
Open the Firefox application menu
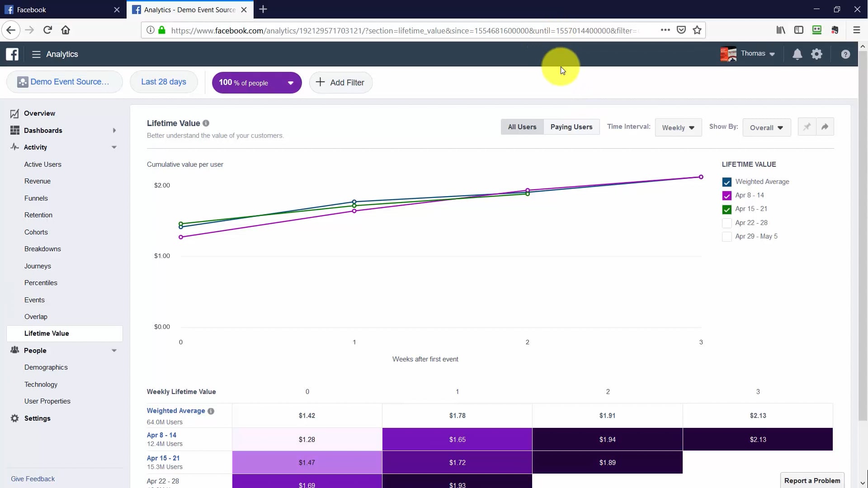click(856, 30)
